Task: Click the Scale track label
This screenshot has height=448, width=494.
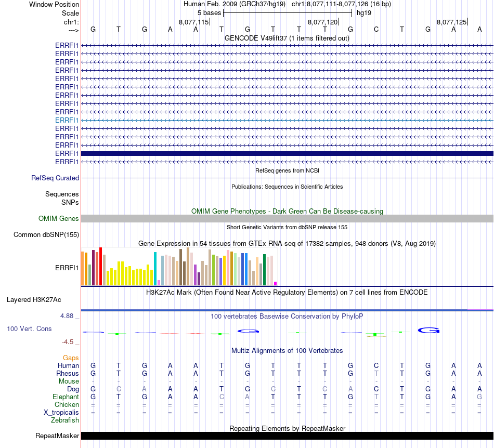Action: 70,13
